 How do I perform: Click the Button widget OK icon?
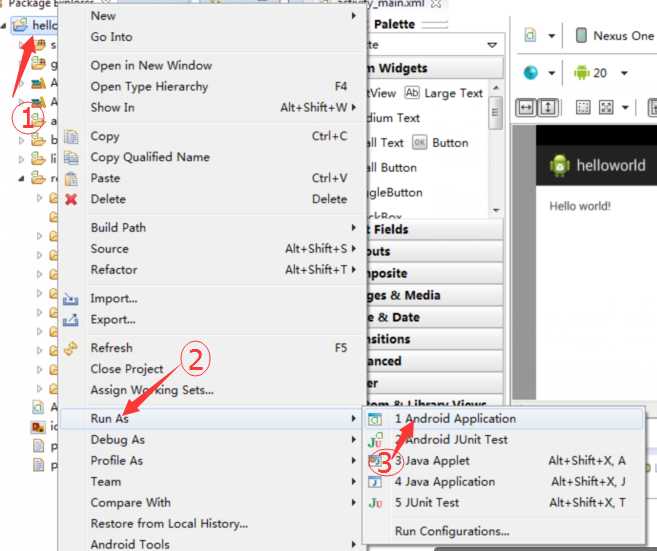tap(419, 142)
